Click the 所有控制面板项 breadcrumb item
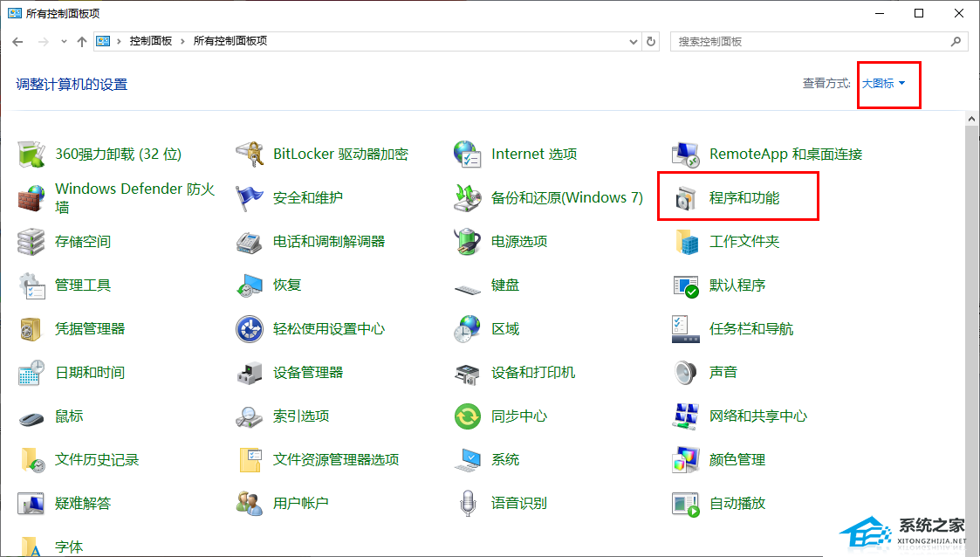Image resolution: width=980 pixels, height=557 pixels. (x=230, y=41)
